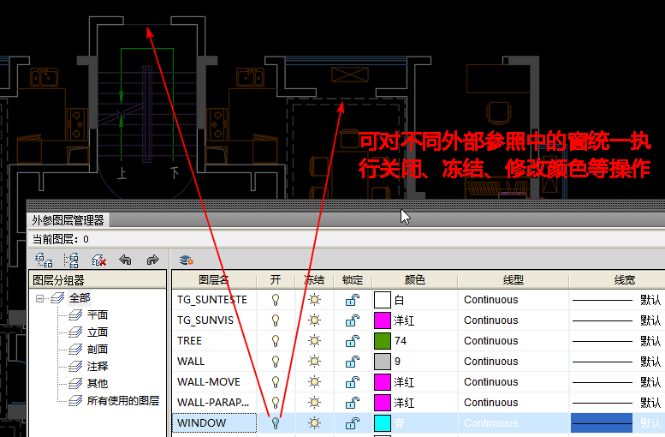Click the redo arrow in the layer manager toolbar

(152, 259)
